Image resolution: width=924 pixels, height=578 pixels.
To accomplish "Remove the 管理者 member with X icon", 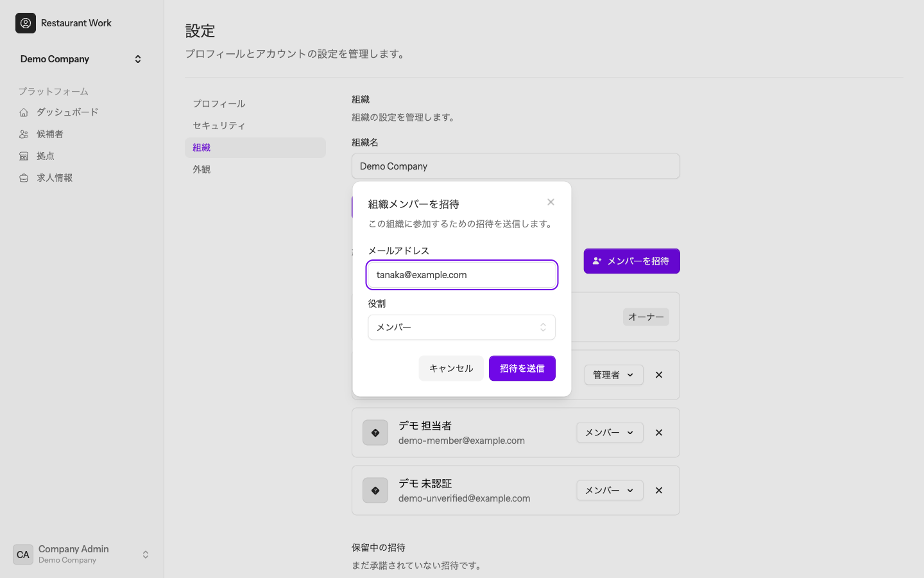I will pos(659,375).
